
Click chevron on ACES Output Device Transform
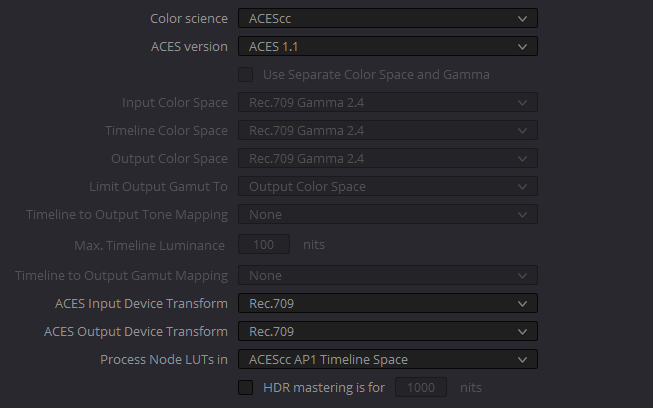pyautogui.click(x=522, y=331)
